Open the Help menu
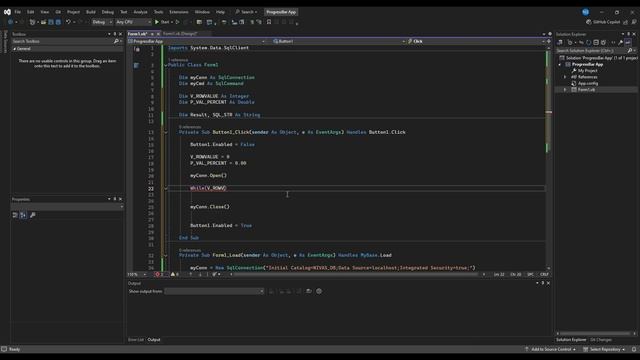The height and width of the screenshot is (360, 640). tap(220, 12)
